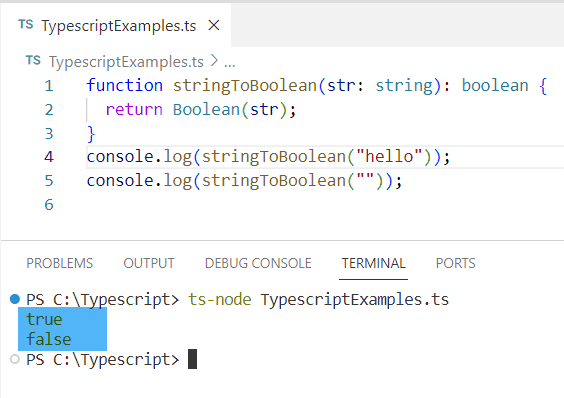Screen dimensions: 564x398
Task: Click line number 4 in gutter
Action: tap(49, 157)
